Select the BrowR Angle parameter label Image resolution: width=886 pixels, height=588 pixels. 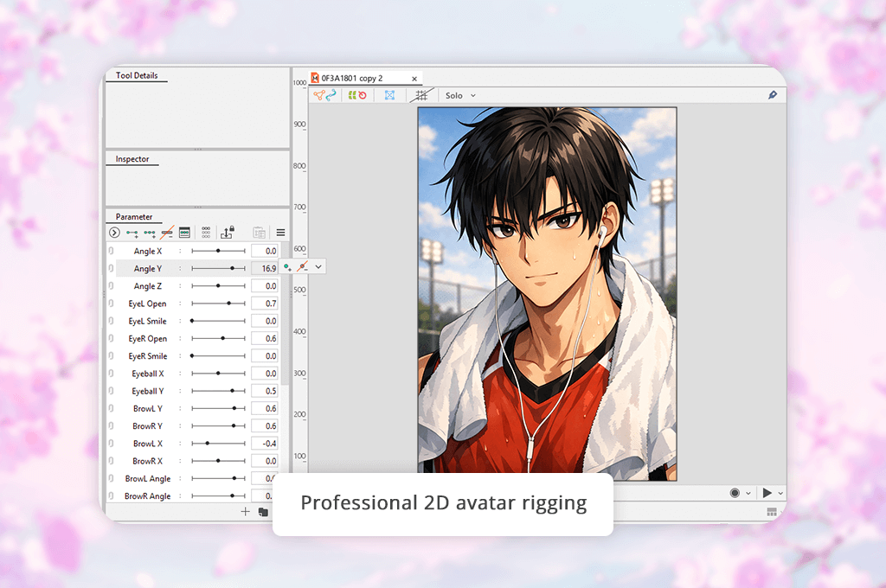tap(147, 496)
